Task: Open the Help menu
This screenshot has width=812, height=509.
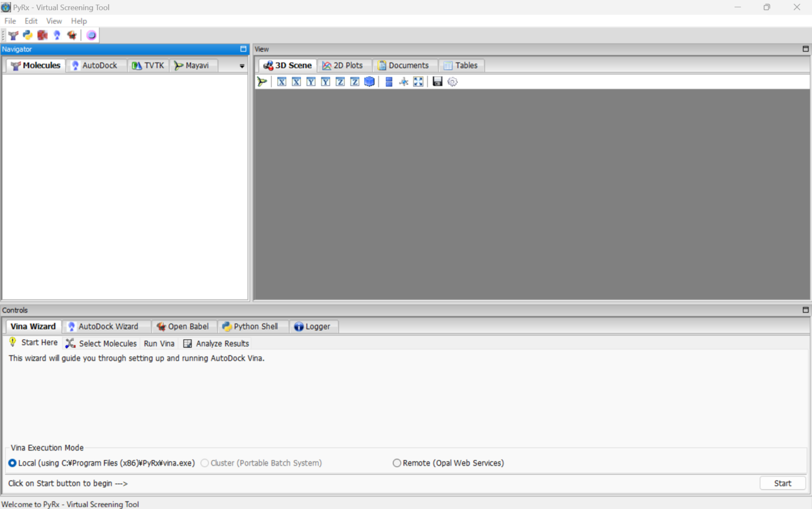Action: coord(79,21)
